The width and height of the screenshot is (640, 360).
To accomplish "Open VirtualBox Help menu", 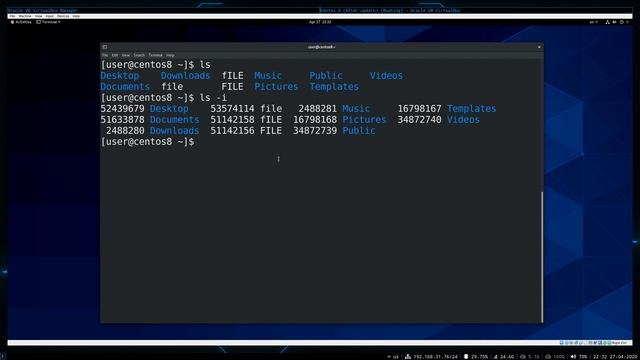I will (x=76, y=16).
